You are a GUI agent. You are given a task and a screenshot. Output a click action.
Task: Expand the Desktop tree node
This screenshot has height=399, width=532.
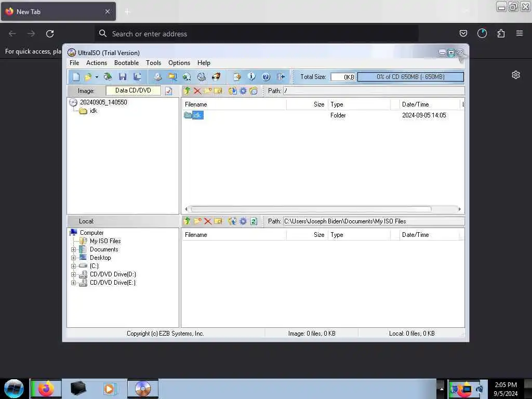click(73, 258)
